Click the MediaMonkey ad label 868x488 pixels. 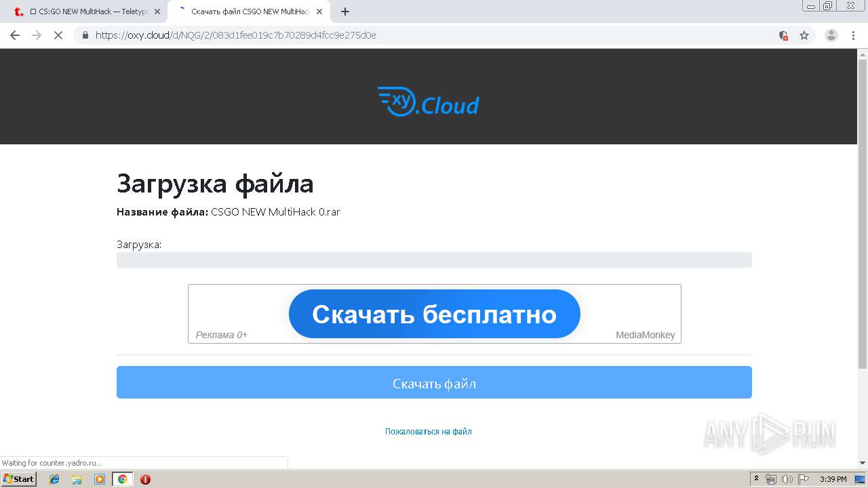[x=645, y=335]
